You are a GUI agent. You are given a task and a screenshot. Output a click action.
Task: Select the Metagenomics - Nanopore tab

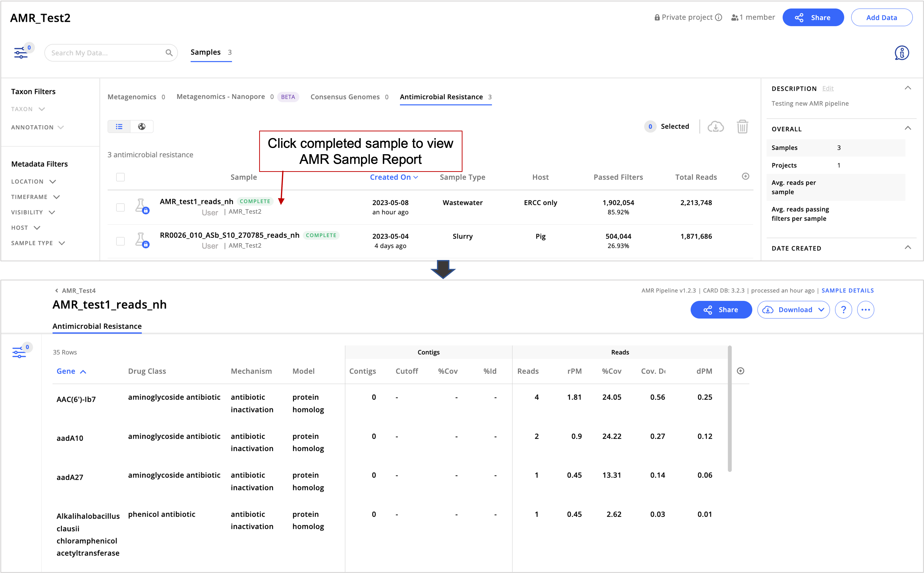click(x=221, y=97)
